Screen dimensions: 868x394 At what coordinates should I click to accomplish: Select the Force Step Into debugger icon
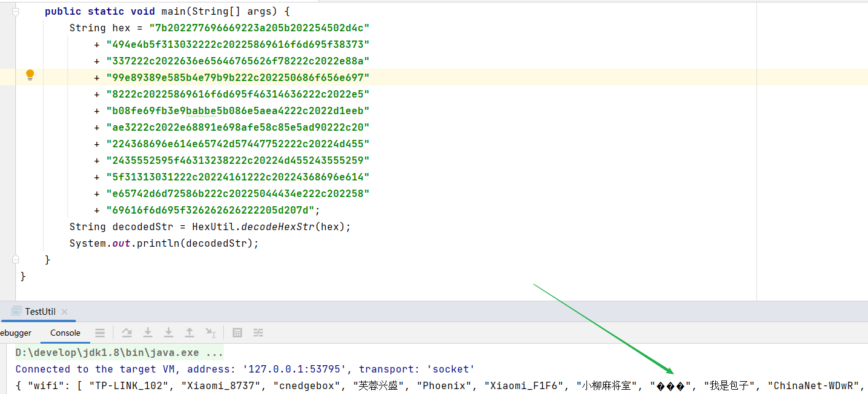[169, 333]
